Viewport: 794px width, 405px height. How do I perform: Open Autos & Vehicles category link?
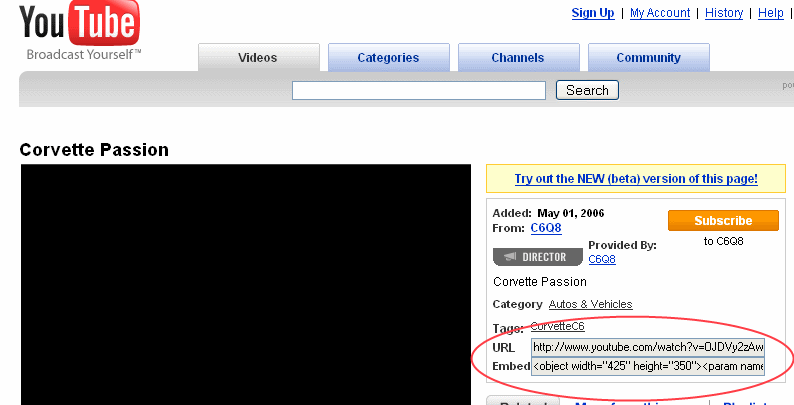click(590, 304)
